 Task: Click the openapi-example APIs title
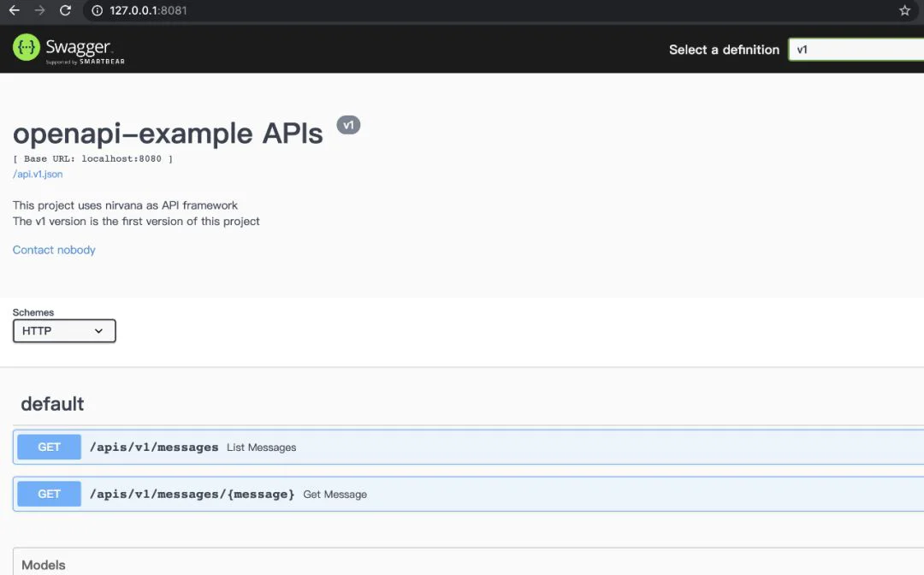168,133
